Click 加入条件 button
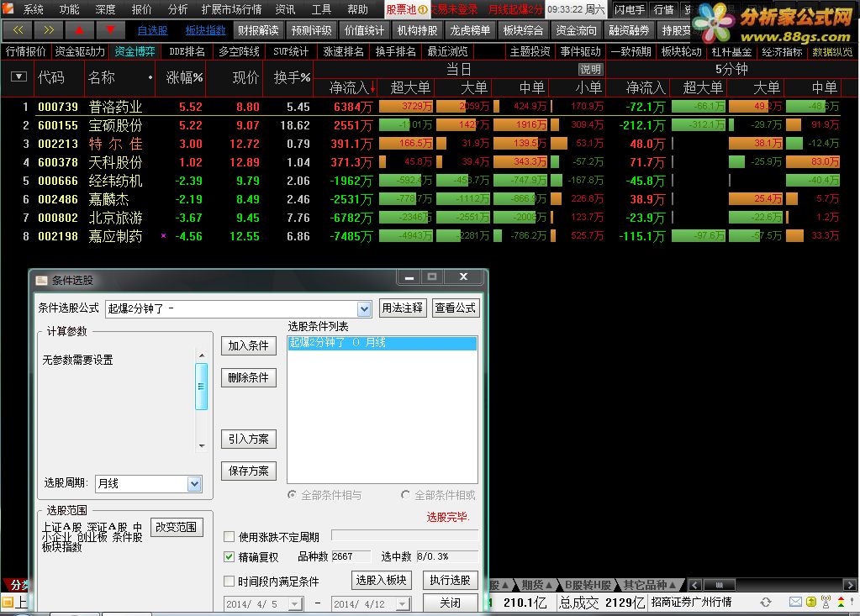The image size is (860, 616). (249, 345)
